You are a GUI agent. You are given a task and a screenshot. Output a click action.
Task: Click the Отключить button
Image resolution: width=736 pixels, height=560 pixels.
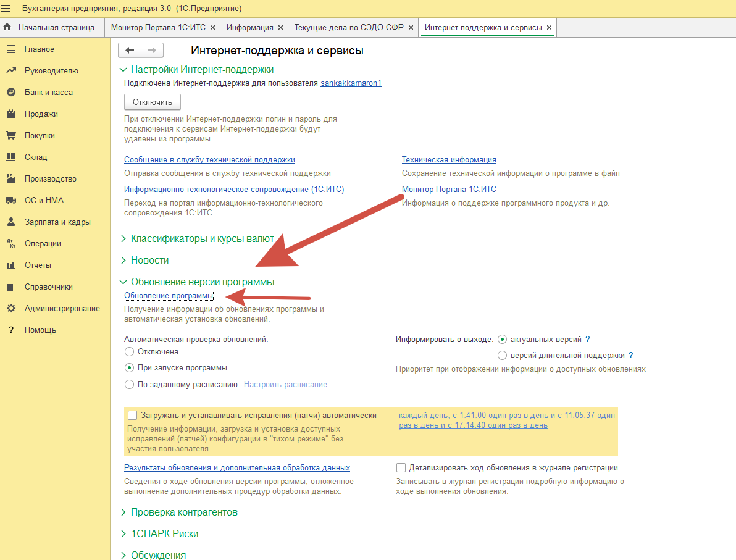click(x=153, y=102)
